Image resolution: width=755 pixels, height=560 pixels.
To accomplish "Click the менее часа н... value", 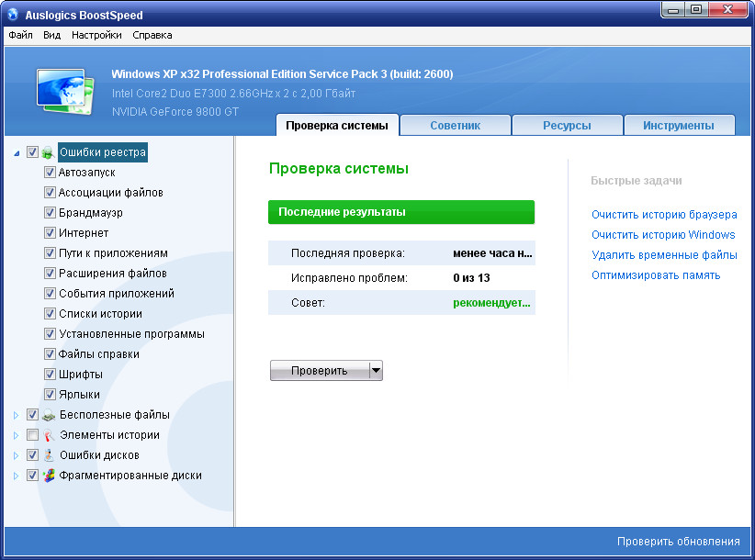I will 492,253.
